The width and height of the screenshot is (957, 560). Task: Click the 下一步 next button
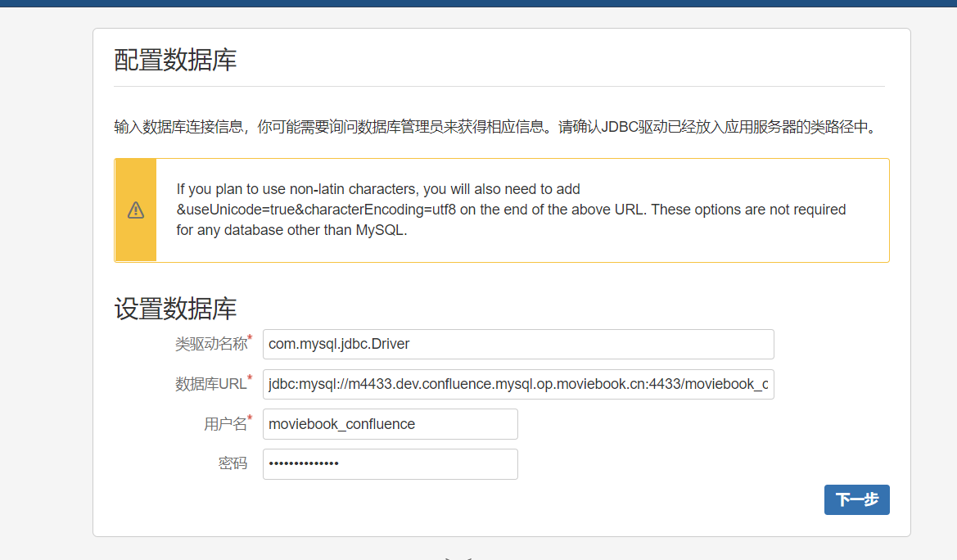point(856,499)
